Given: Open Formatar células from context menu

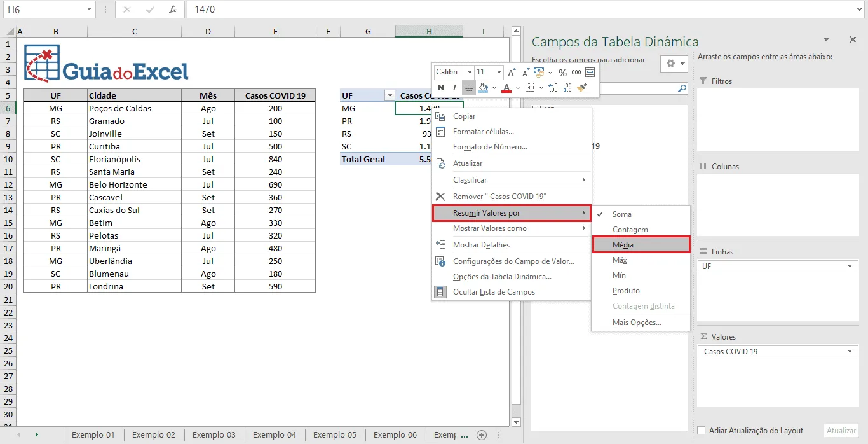Looking at the screenshot, I should click(512, 132).
